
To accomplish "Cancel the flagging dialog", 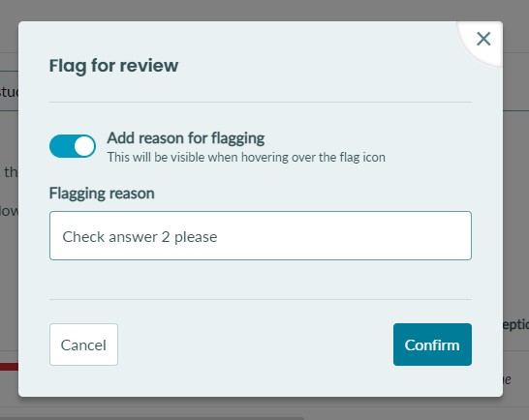I will coord(83,345).
